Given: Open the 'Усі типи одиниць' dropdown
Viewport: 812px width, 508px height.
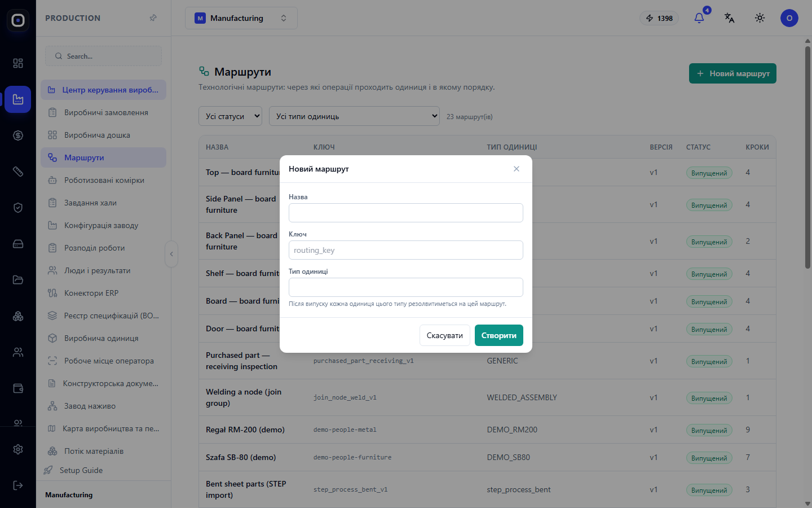Looking at the screenshot, I should point(354,116).
